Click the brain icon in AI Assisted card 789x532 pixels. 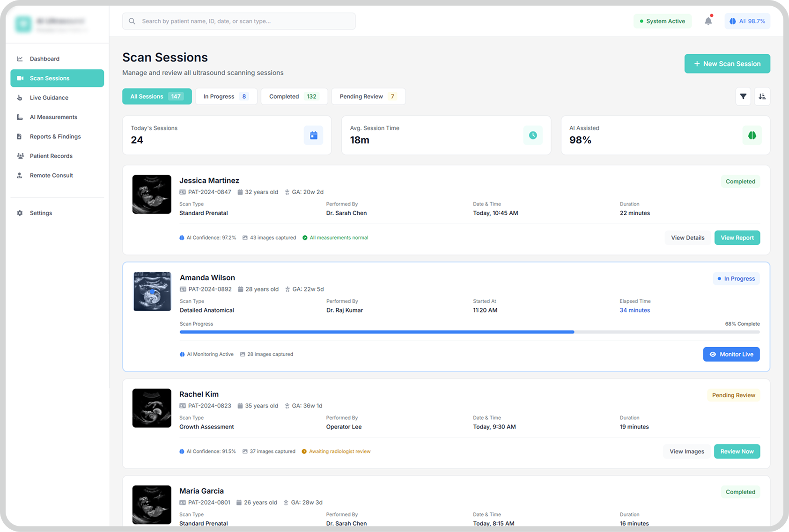(752, 135)
